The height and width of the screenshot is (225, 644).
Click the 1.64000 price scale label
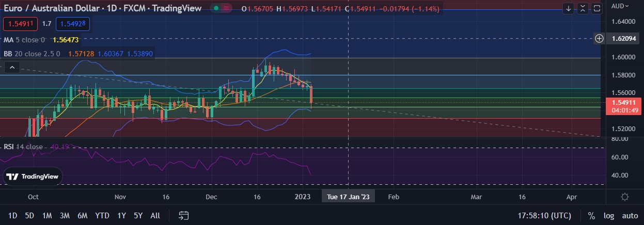(623, 21)
